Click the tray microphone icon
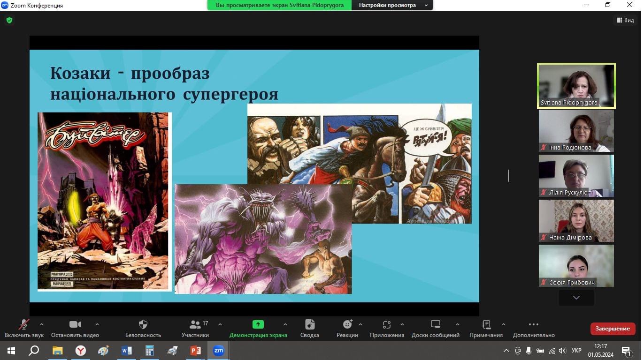644x360 pixels. [529, 351]
